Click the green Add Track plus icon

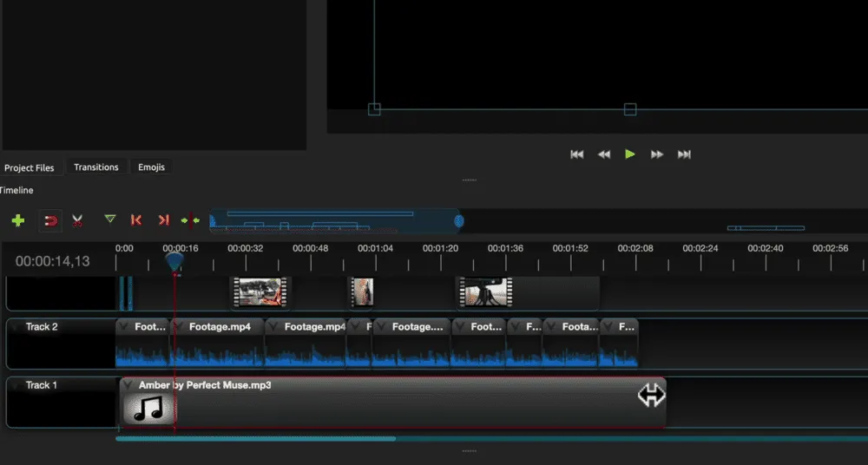(17, 220)
